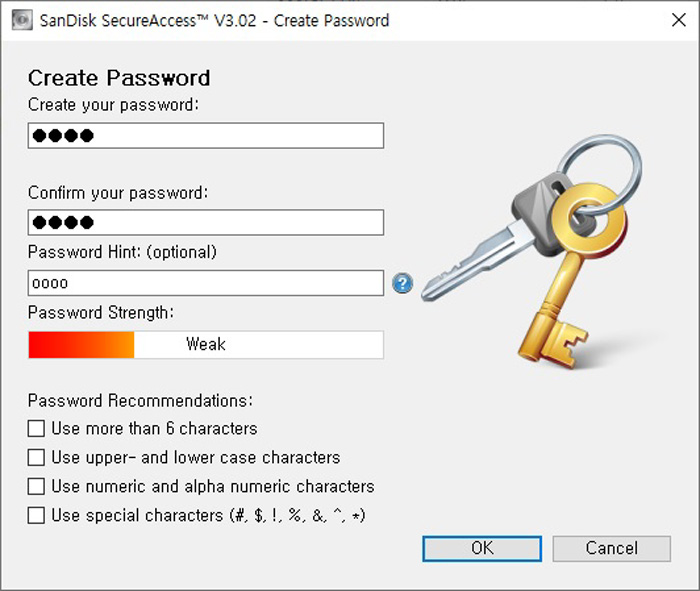Click the keys illustration image
Image resolution: width=700 pixels, height=591 pixels.
(532, 252)
